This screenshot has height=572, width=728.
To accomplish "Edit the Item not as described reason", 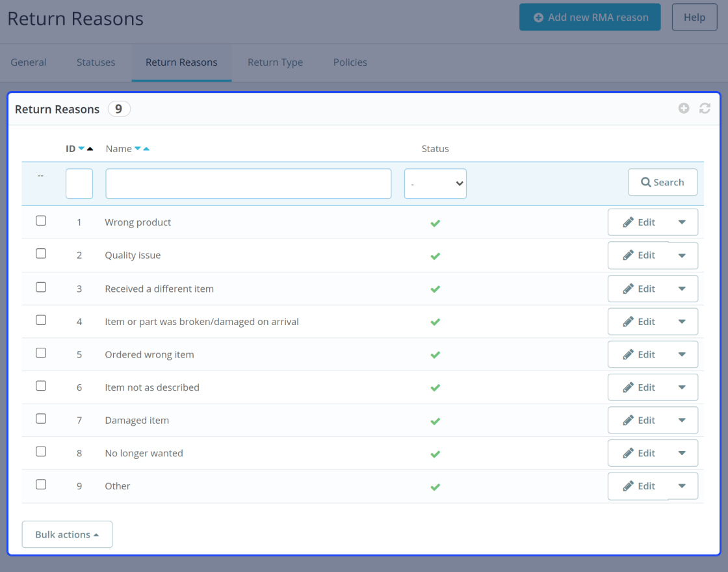I will point(639,387).
